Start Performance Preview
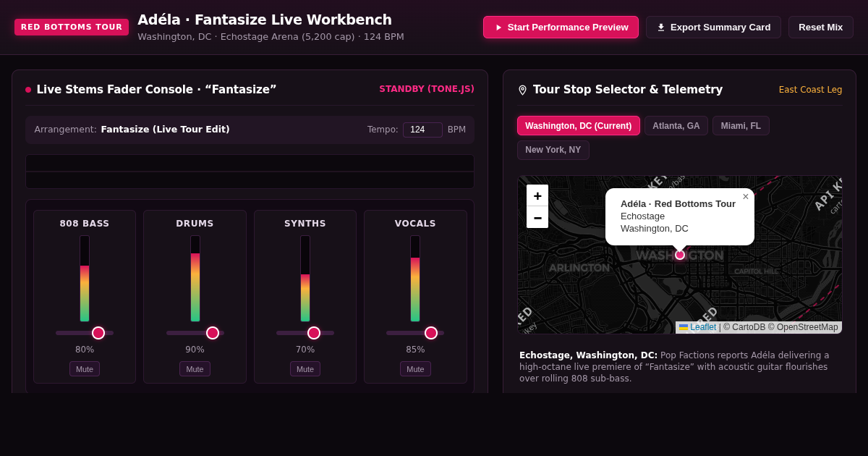 (x=561, y=28)
